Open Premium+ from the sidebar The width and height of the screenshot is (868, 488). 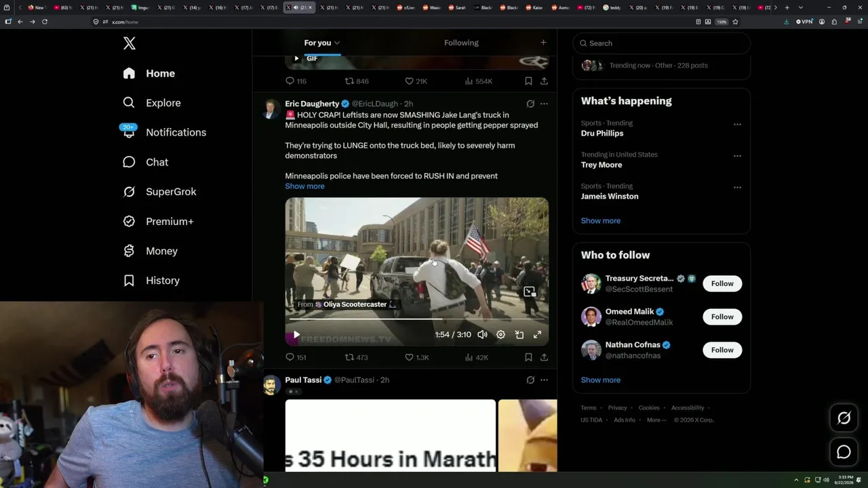pyautogui.click(x=158, y=222)
